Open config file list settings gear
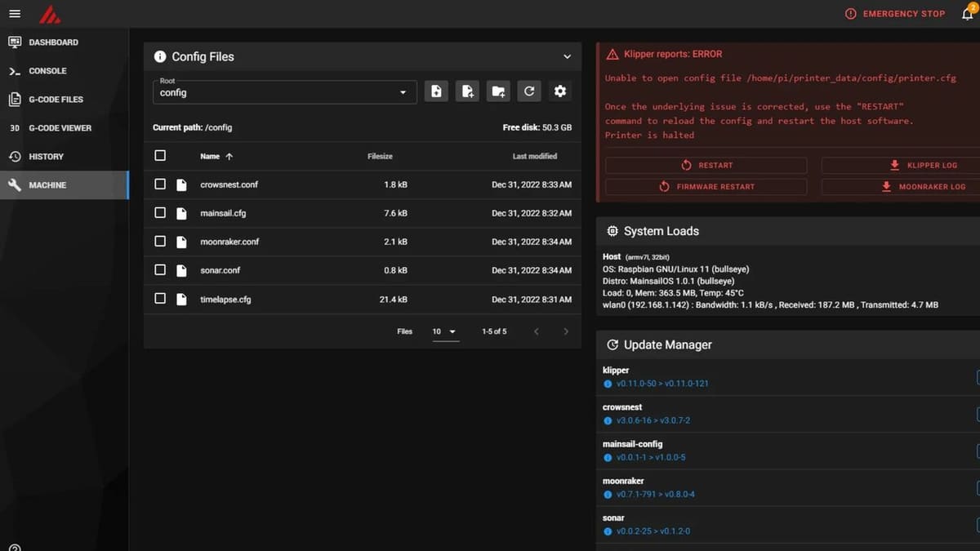This screenshot has height=551, width=980. pyautogui.click(x=560, y=91)
